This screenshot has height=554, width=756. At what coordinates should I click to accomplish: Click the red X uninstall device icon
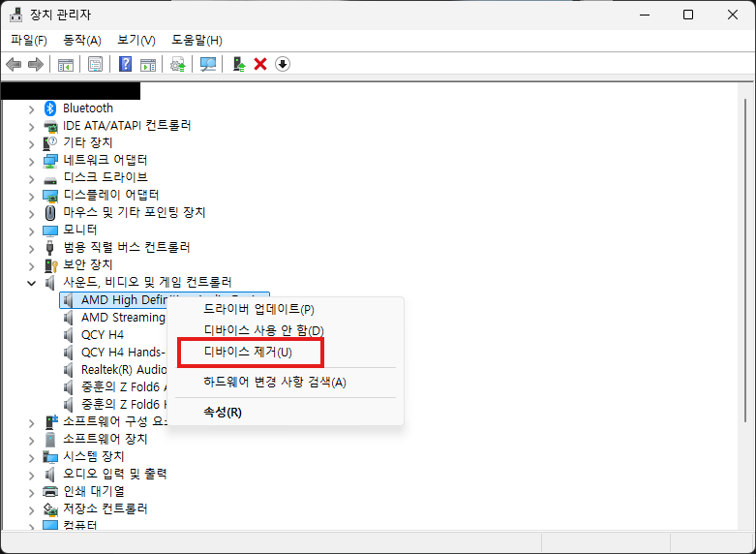point(260,64)
